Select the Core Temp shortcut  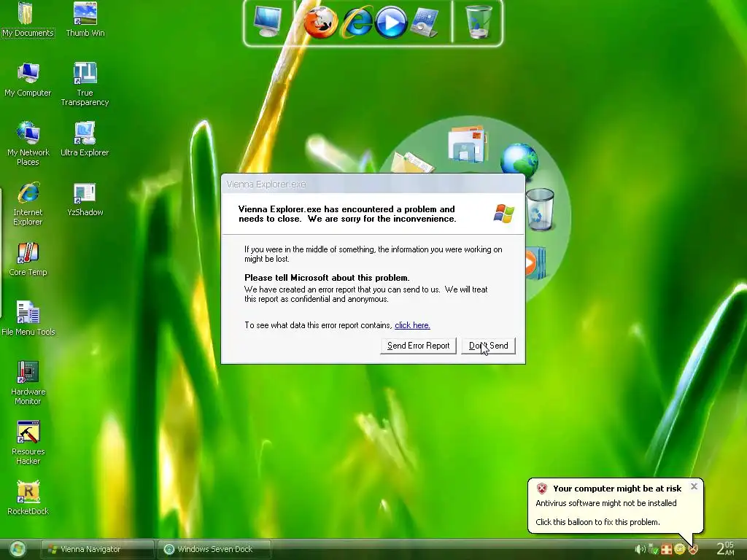28,259
